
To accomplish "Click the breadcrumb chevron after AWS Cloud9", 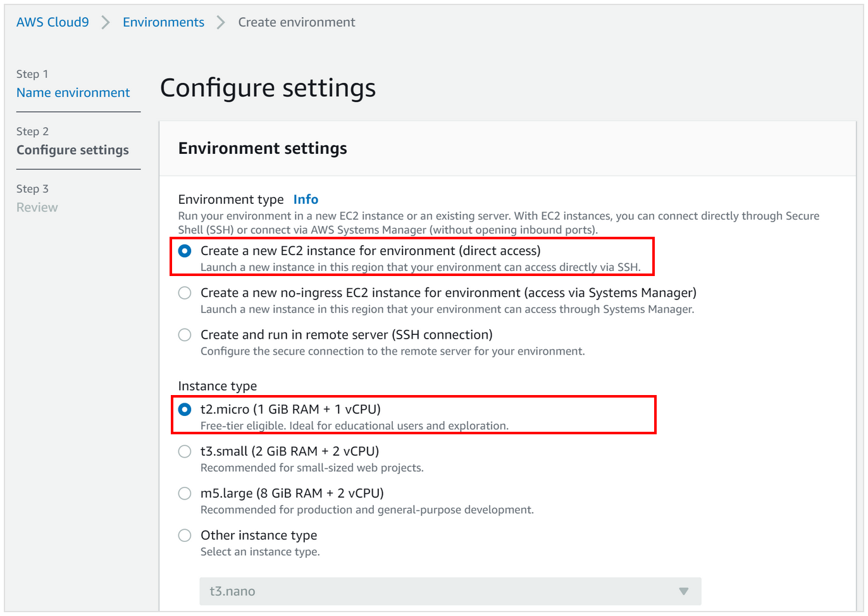I will (x=106, y=23).
